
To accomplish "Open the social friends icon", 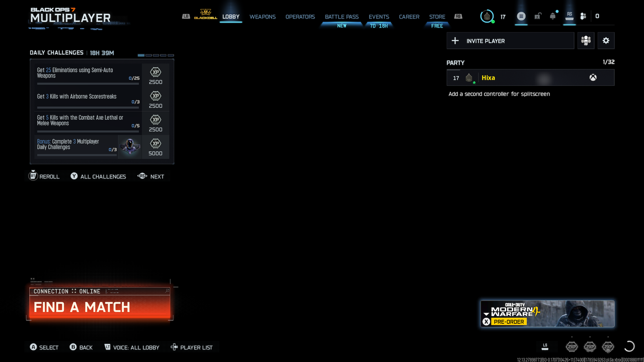I will pos(583,16).
